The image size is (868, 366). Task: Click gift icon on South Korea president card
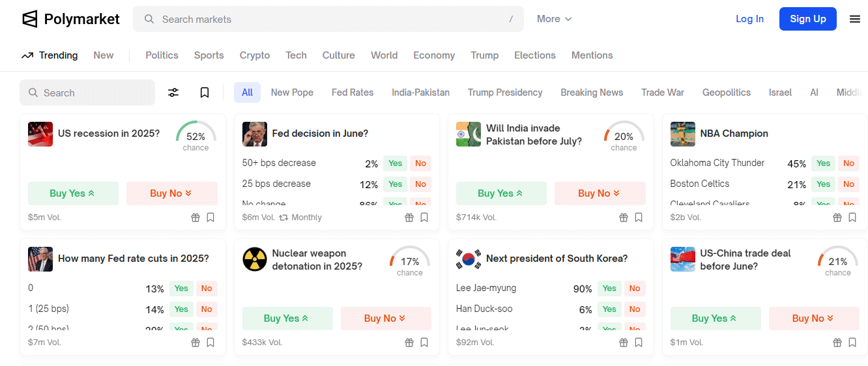click(624, 343)
